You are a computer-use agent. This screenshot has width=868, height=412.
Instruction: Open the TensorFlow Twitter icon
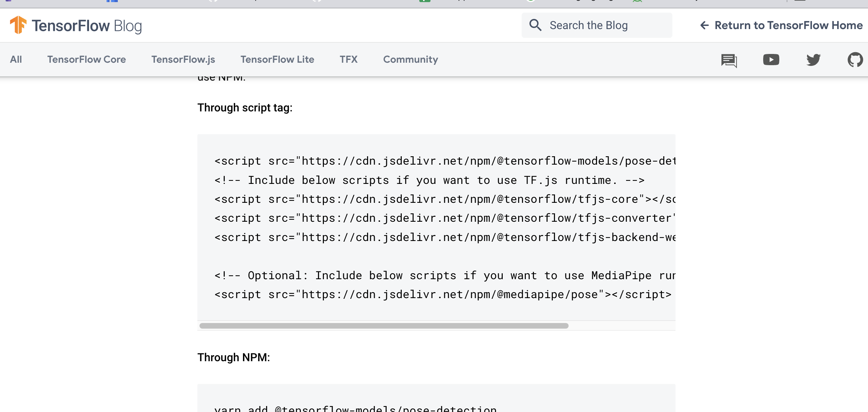[x=813, y=60]
